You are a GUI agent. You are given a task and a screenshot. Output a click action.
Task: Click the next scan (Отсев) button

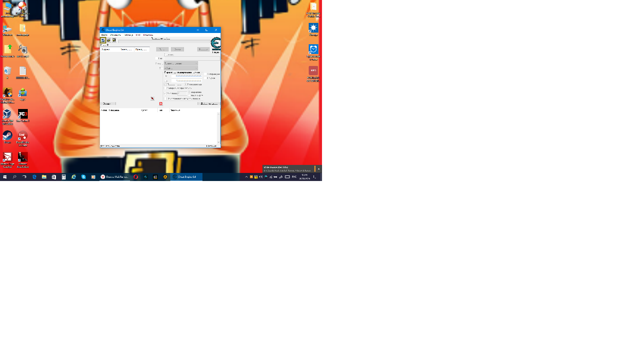coord(178,49)
